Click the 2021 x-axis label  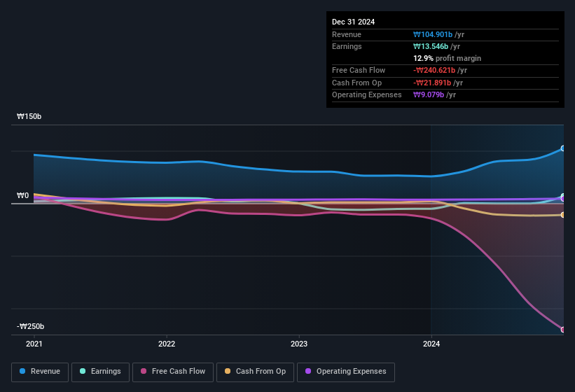click(x=34, y=344)
